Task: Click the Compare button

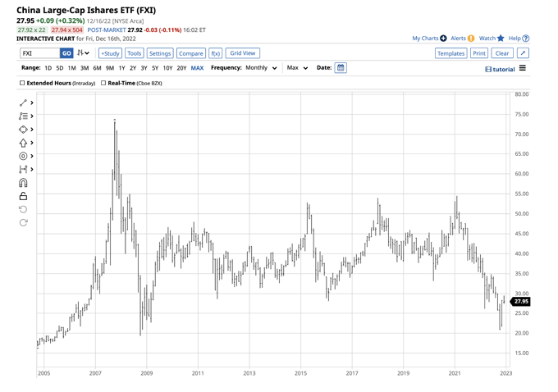Action: tap(190, 53)
